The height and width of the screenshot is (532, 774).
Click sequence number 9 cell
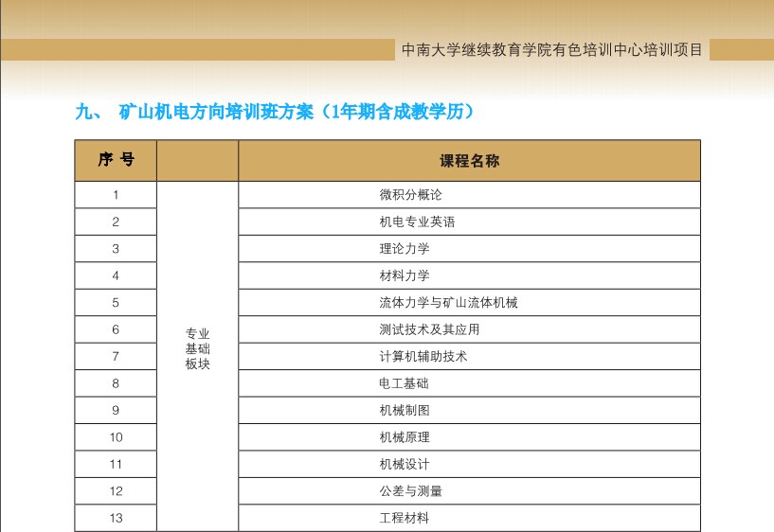coord(116,410)
